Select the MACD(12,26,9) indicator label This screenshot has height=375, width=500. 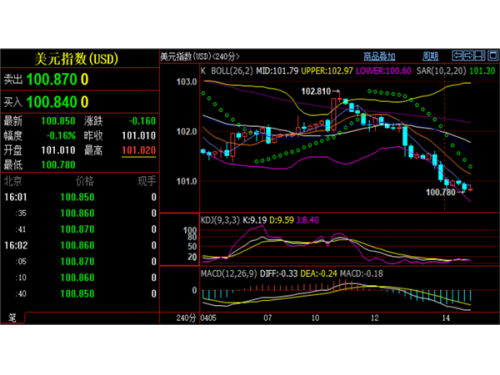229,274
